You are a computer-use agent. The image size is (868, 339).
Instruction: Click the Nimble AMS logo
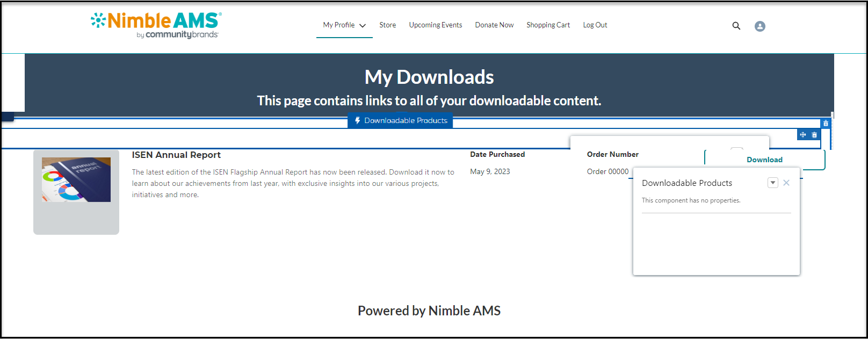tap(156, 25)
